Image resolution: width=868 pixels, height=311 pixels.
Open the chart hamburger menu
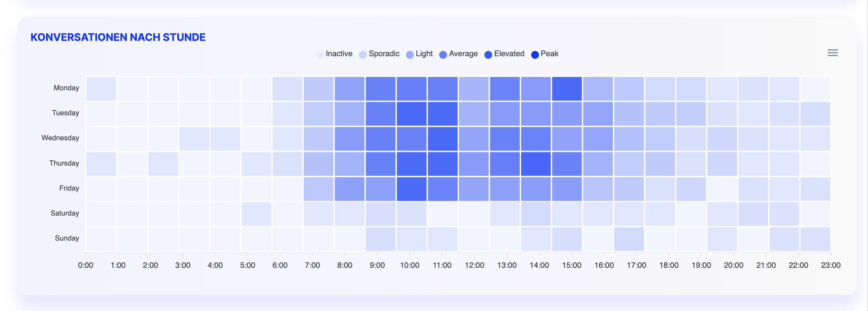tap(832, 53)
